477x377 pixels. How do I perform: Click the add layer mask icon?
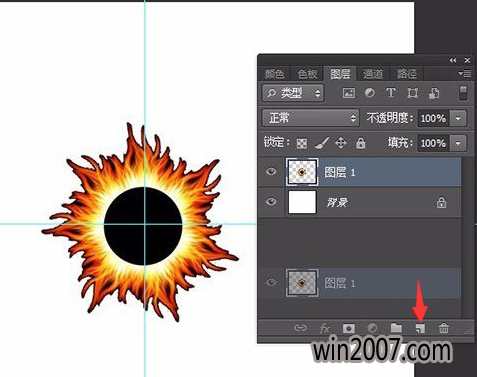(x=349, y=328)
